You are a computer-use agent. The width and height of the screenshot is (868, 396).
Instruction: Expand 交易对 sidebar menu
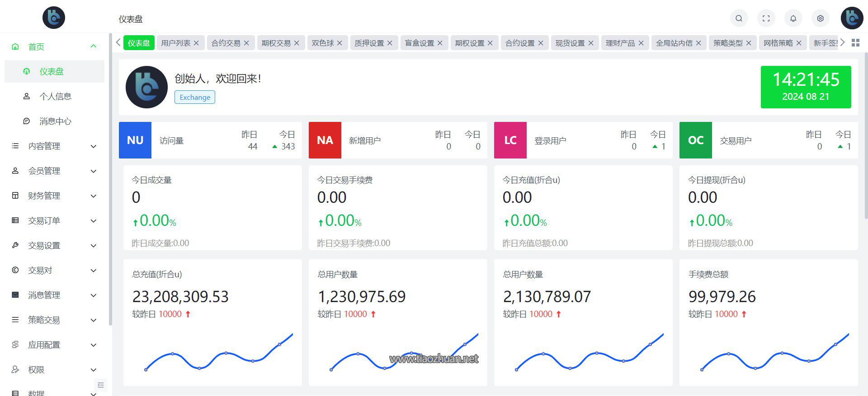pos(54,270)
